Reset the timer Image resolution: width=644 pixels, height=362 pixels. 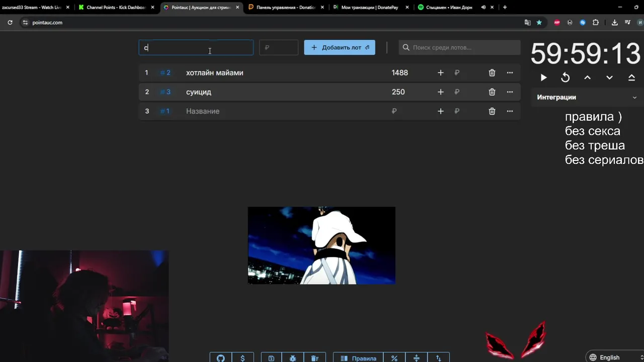coord(566,77)
